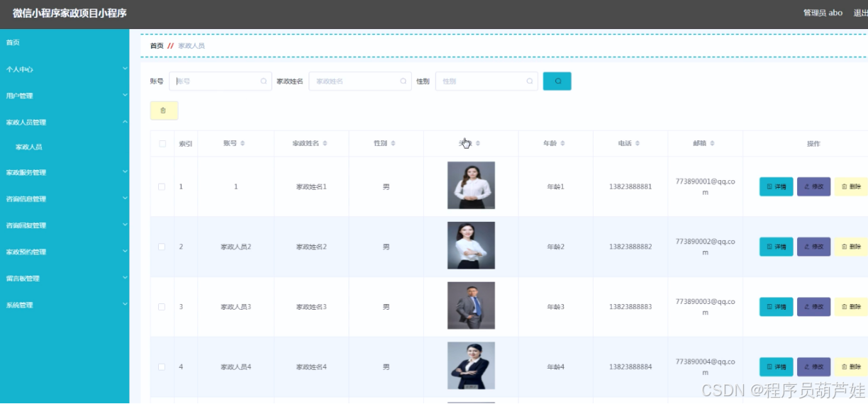Expand 家政服务管理 sidebar chevron
The image size is (868, 404).
125,172
